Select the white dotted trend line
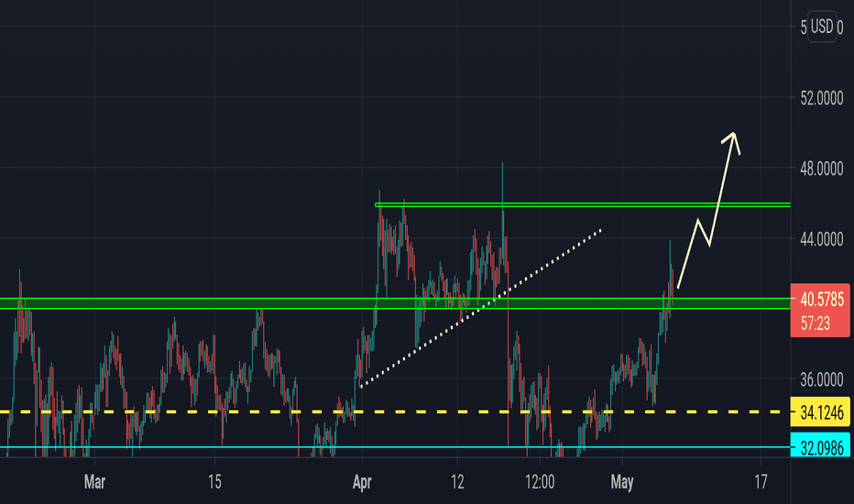 click(480, 309)
